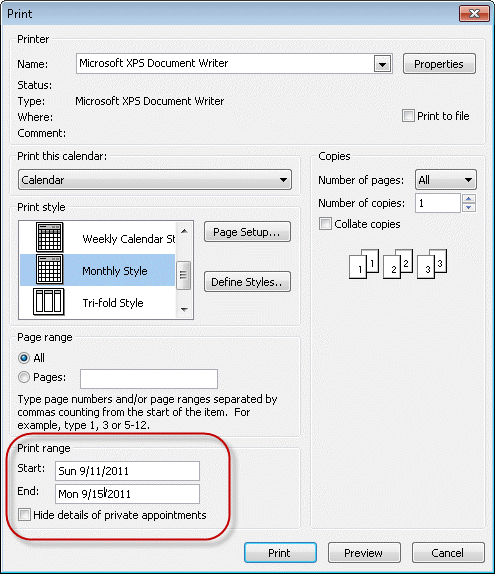Open printer Properties

pyautogui.click(x=439, y=64)
